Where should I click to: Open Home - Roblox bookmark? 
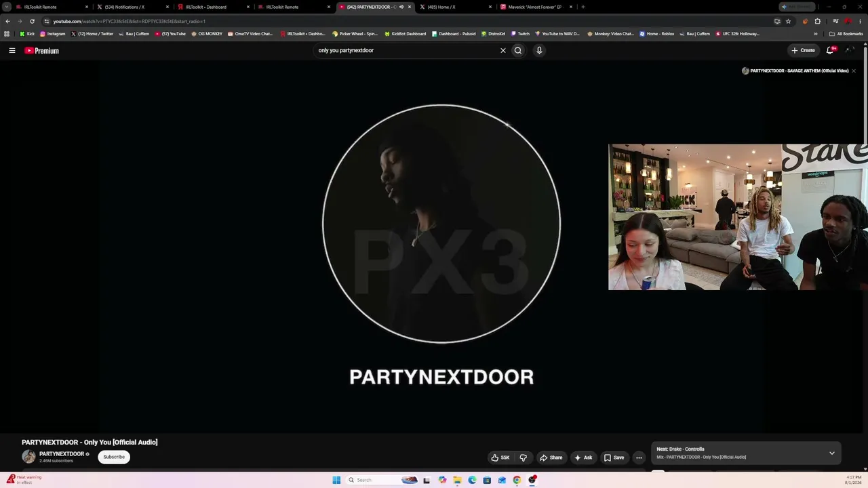click(657, 34)
